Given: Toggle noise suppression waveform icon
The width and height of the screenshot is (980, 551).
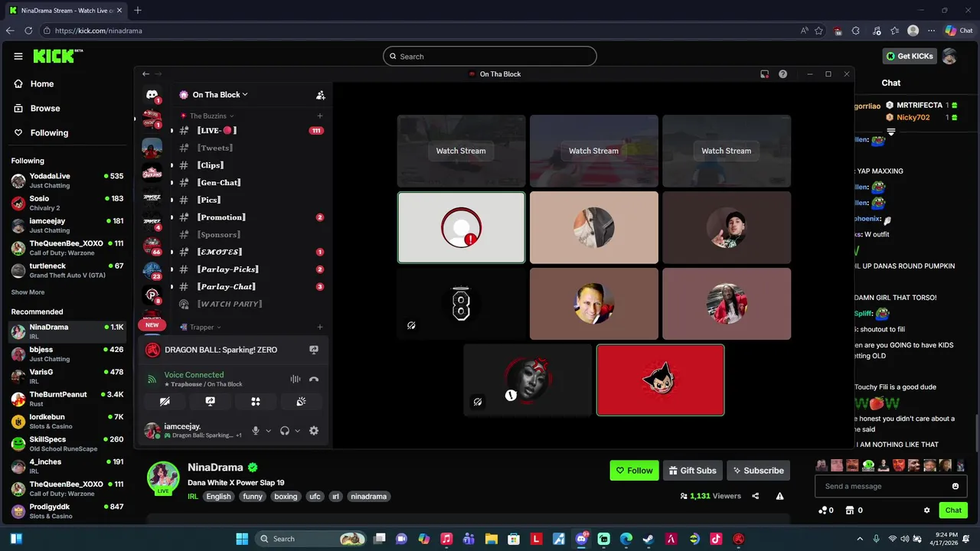Looking at the screenshot, I should [296, 379].
